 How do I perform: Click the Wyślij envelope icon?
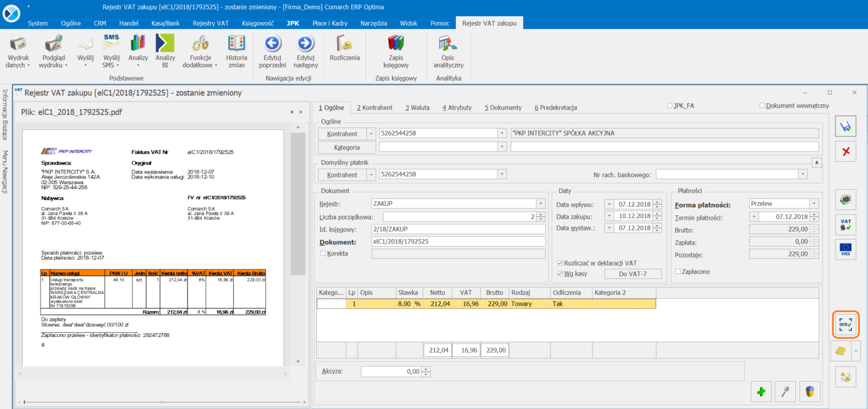point(85,44)
